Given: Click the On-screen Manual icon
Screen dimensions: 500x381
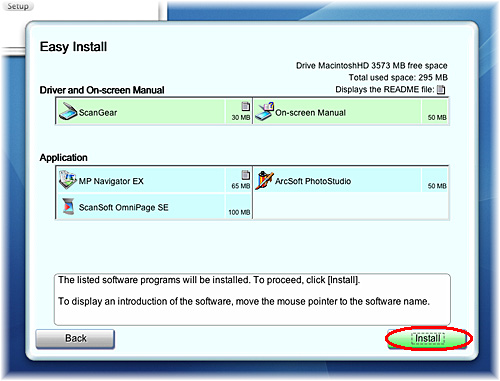Looking at the screenshot, I should tap(265, 111).
